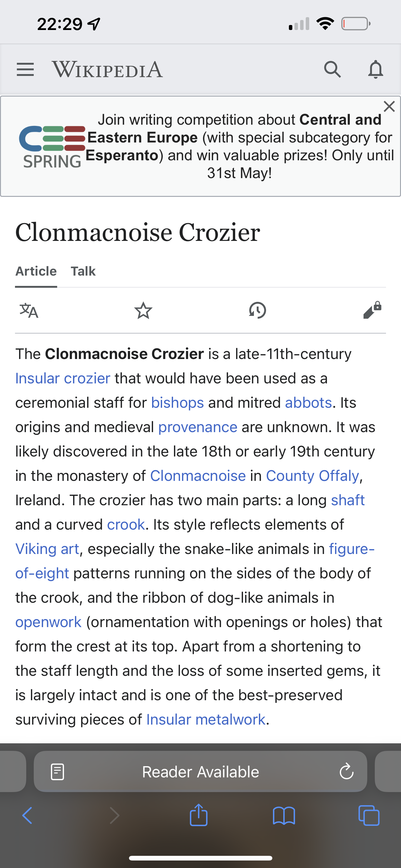Open the County Offaly link
The image size is (401, 868).
pos(312,476)
